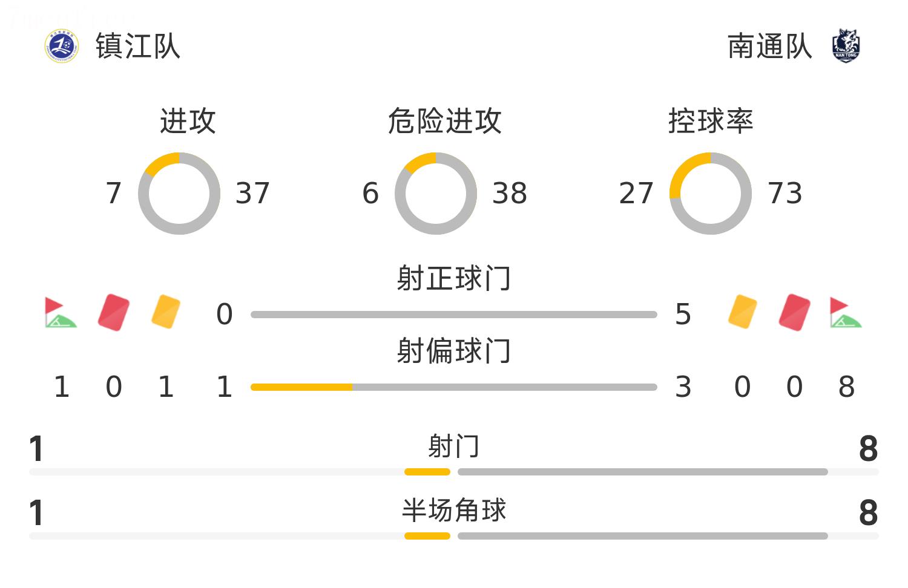Click the 半场角球 stat label
The image size is (908, 588).
(454, 510)
